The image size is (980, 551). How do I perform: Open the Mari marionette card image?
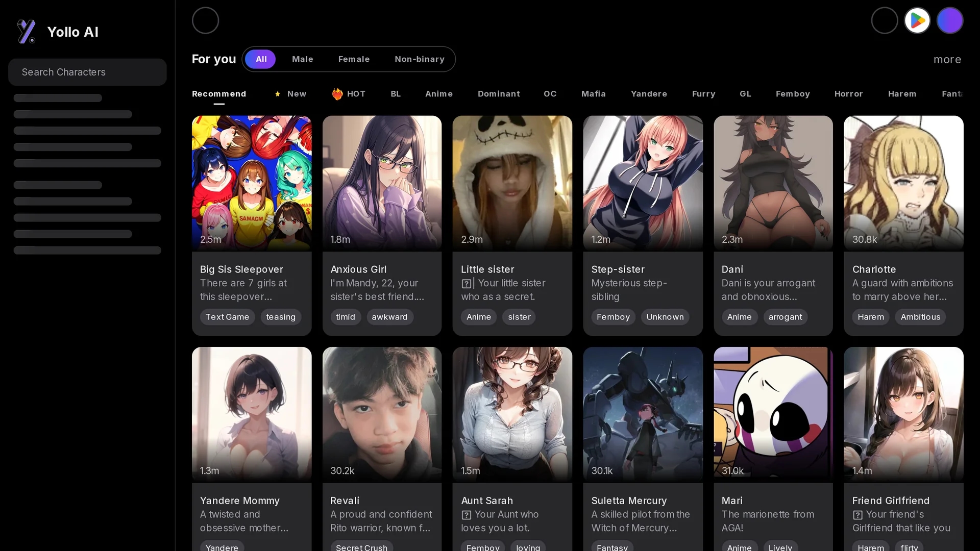[x=773, y=414]
